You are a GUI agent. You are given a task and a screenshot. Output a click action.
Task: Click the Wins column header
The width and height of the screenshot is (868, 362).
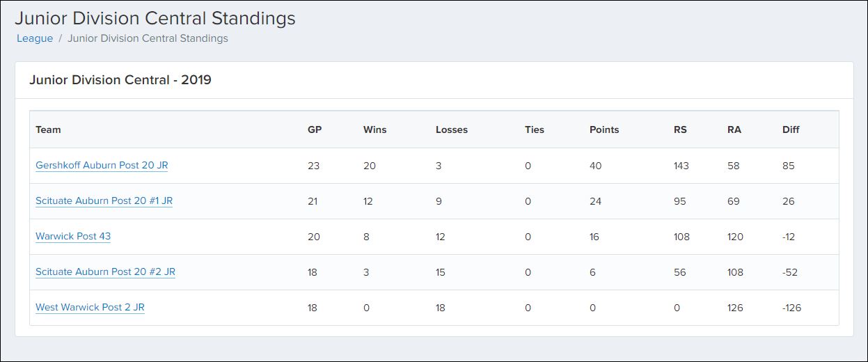374,129
